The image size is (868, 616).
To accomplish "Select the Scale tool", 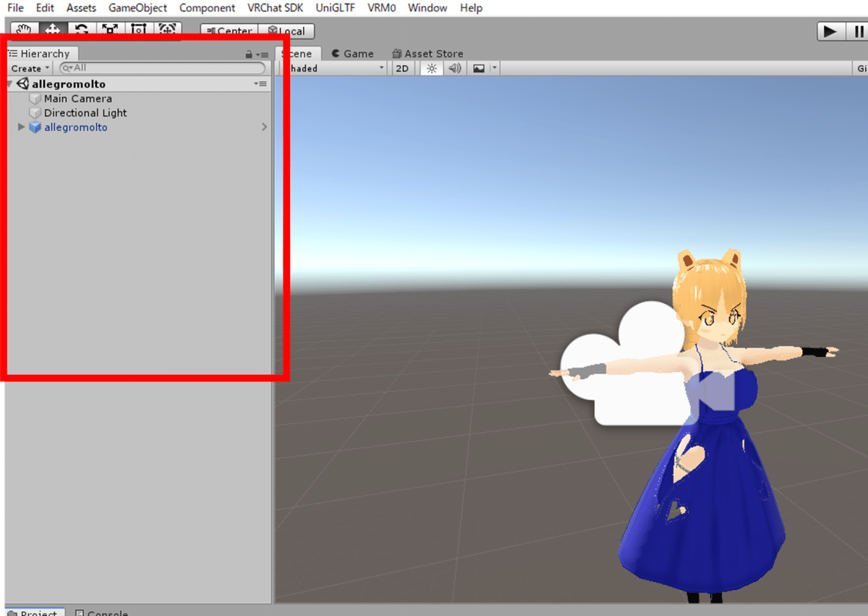I will (110, 30).
